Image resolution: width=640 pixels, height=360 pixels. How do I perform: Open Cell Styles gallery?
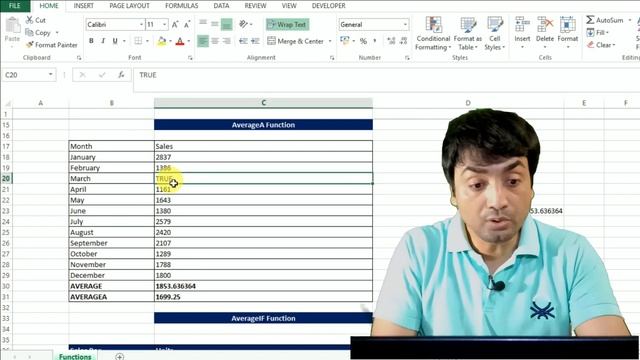pyautogui.click(x=495, y=33)
